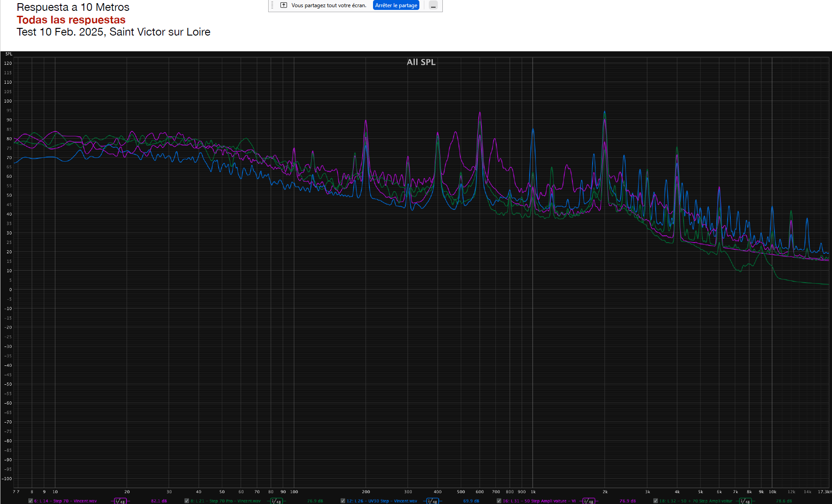Click the 1/48 smoothing icon for L 31
Image resolution: width=832 pixels, height=504 pixels.
click(589, 501)
